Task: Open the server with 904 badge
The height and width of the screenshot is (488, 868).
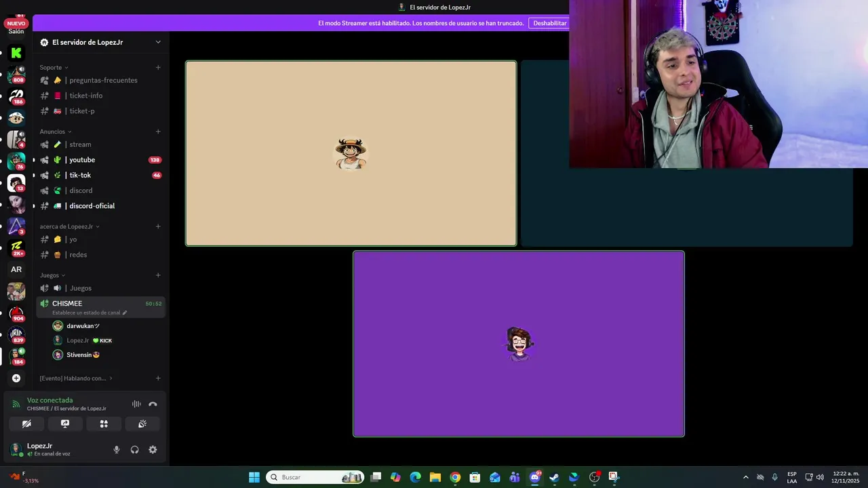Action: tap(16, 313)
